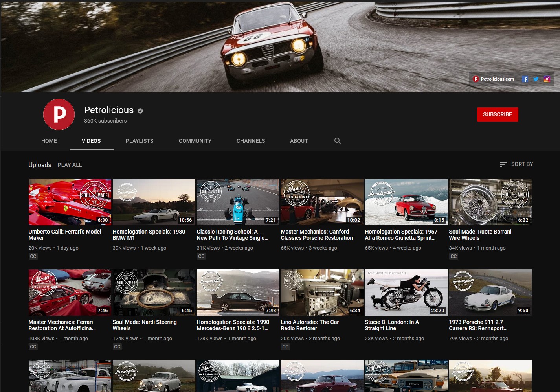This screenshot has width=560, height=392.
Task: Open the Porsche restoration thumbnail, 10:02
Action: click(x=322, y=202)
